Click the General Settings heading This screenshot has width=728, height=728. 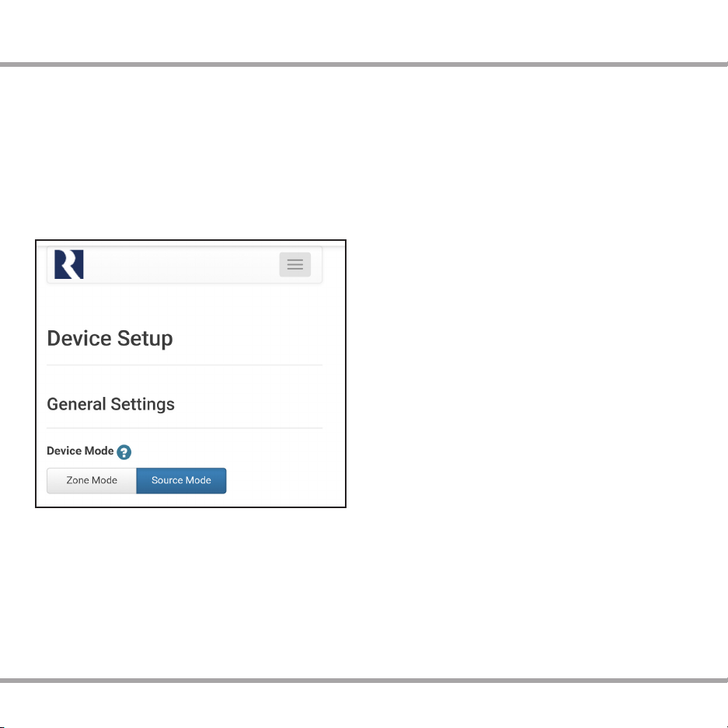111,404
